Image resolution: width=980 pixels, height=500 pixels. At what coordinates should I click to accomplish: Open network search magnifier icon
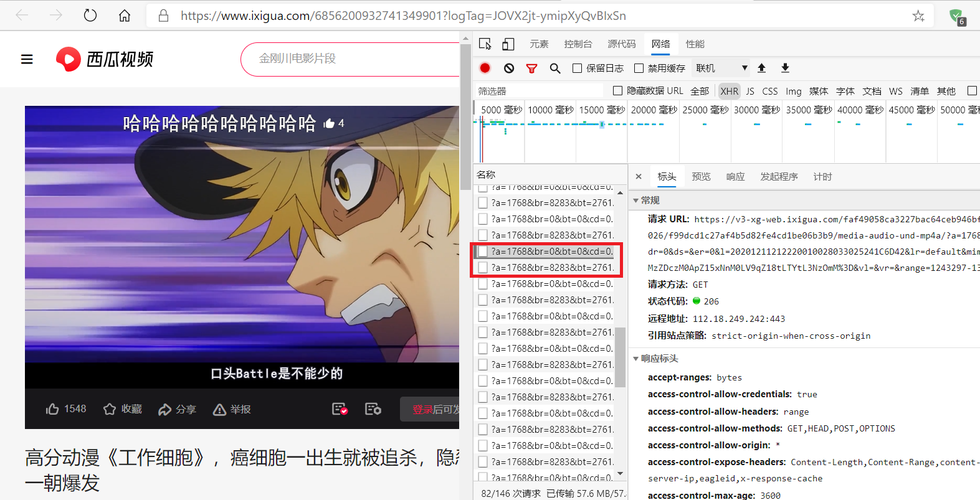click(x=555, y=68)
